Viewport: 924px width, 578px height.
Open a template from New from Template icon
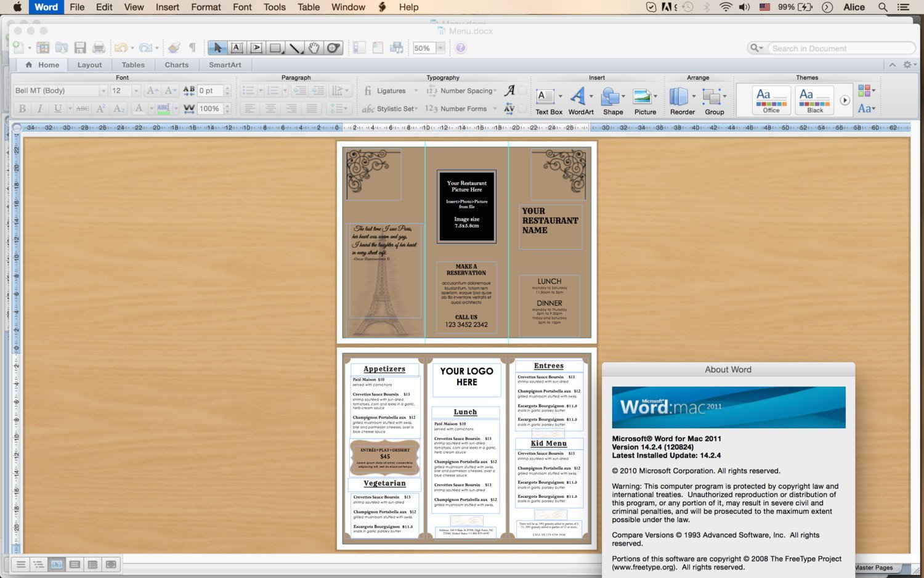coord(43,47)
